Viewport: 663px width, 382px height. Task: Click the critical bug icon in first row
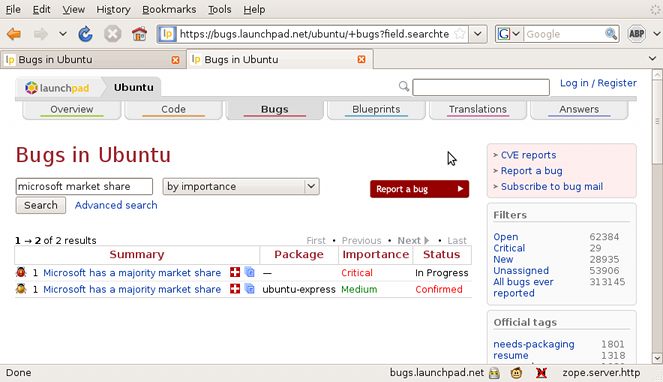21,272
